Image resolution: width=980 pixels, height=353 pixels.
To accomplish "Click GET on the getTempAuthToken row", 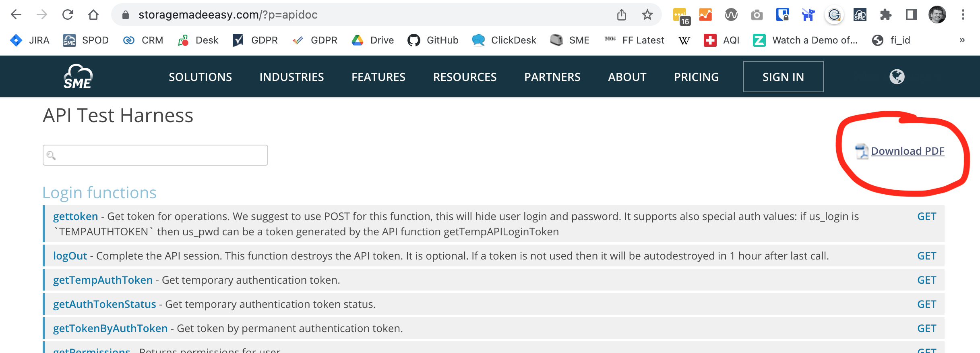I will coord(926,280).
